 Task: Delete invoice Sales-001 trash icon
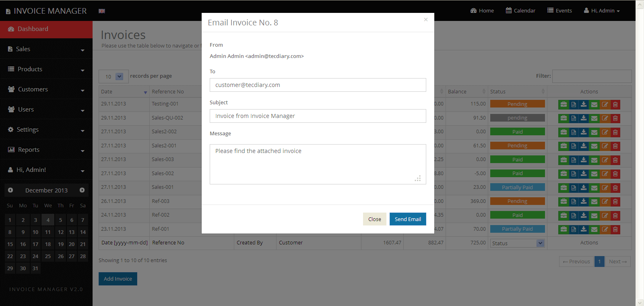[x=615, y=188]
